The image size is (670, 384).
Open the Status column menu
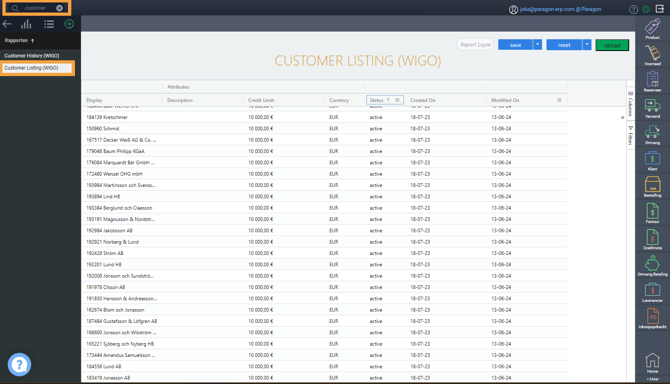(x=397, y=100)
